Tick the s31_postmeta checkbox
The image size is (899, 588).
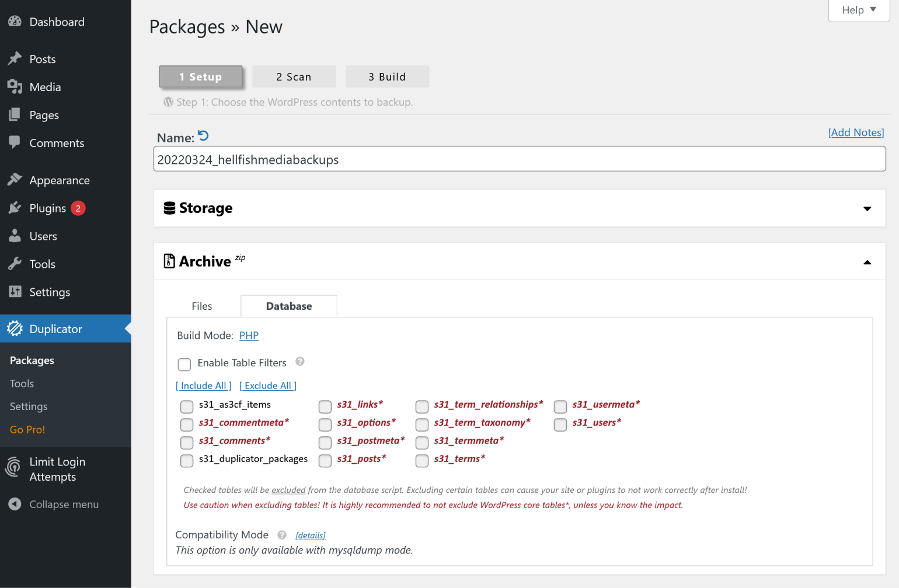click(x=325, y=443)
